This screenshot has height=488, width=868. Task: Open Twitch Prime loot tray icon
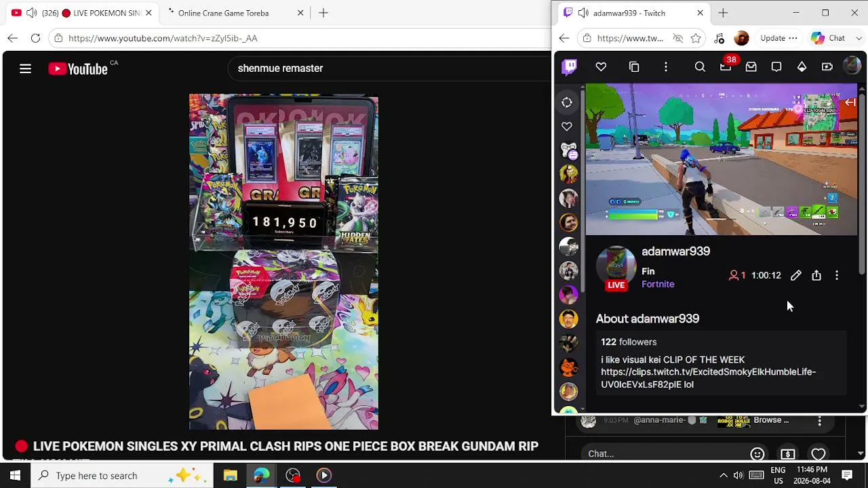click(x=751, y=67)
